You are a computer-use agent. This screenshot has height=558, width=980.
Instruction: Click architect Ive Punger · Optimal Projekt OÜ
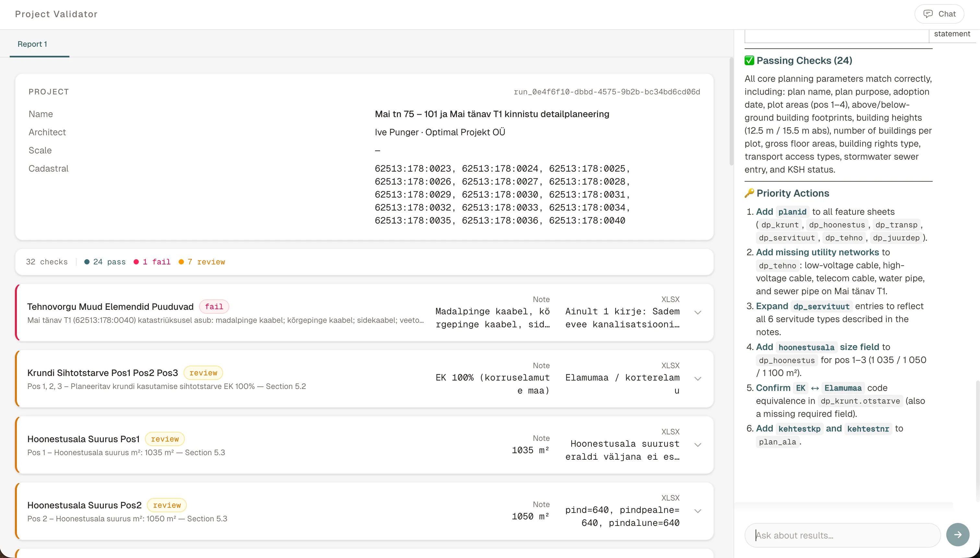pyautogui.click(x=440, y=132)
